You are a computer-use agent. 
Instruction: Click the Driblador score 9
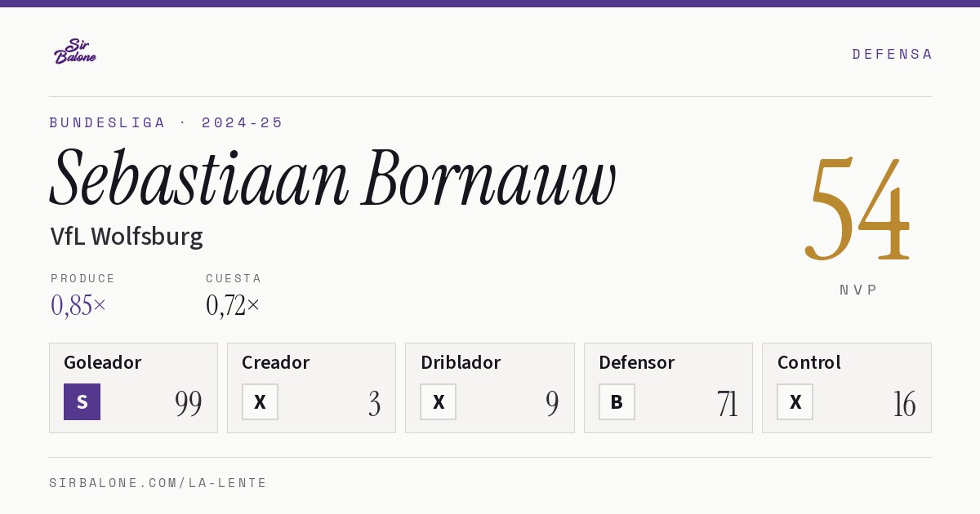(x=552, y=404)
